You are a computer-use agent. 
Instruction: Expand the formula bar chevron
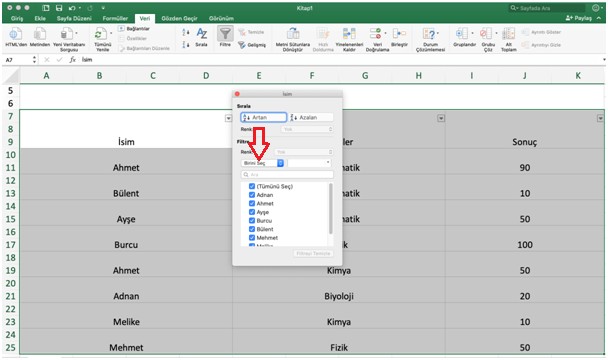tap(604, 60)
